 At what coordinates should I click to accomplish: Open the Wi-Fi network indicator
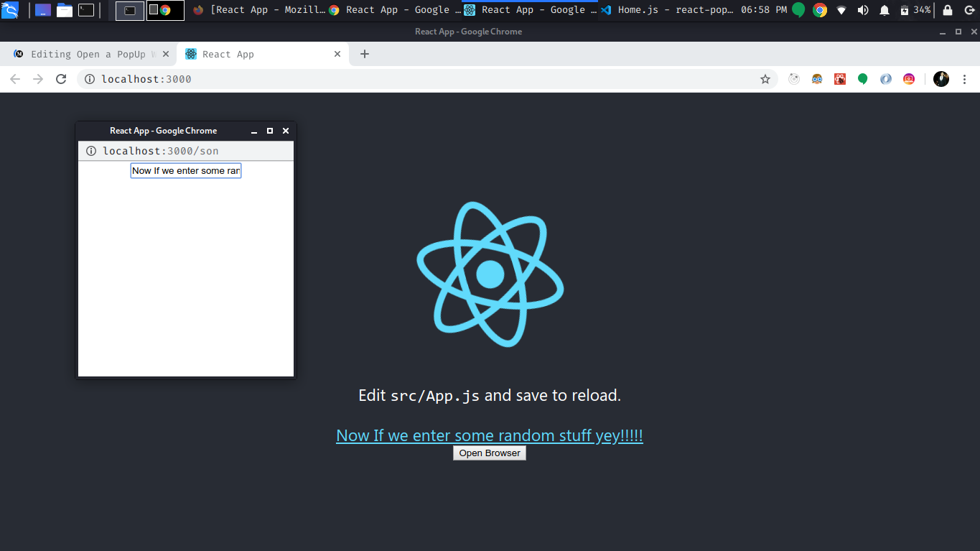point(841,10)
